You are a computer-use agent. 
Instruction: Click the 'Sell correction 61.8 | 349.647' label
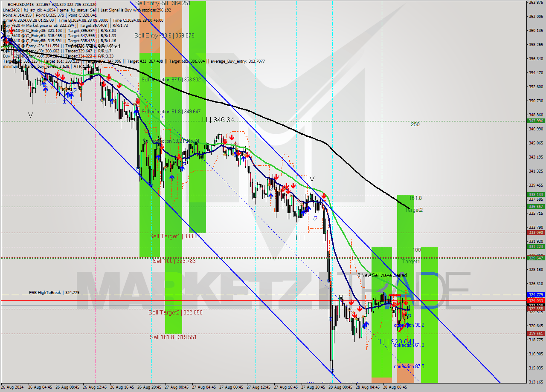(x=171, y=112)
